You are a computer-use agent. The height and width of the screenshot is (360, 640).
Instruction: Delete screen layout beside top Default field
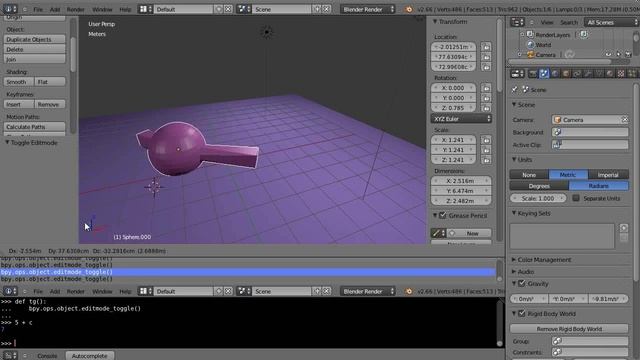(x=228, y=9)
